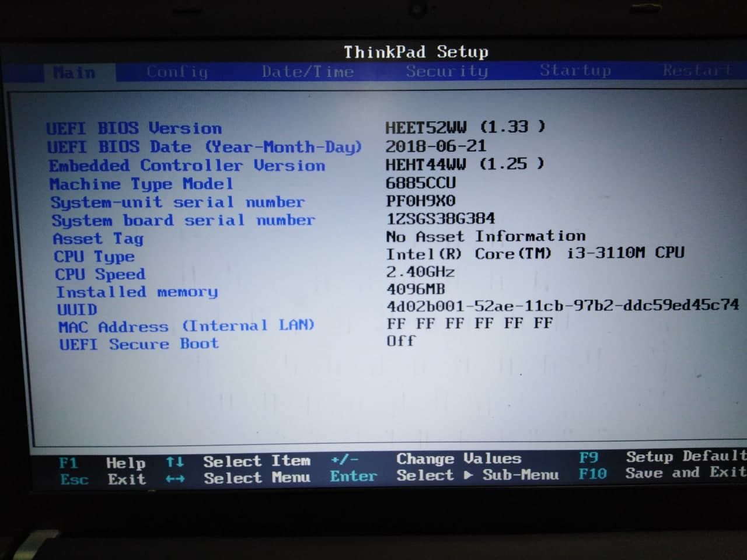Click the ThinkPad Setup title
Screen dimensions: 747x560
point(416,52)
